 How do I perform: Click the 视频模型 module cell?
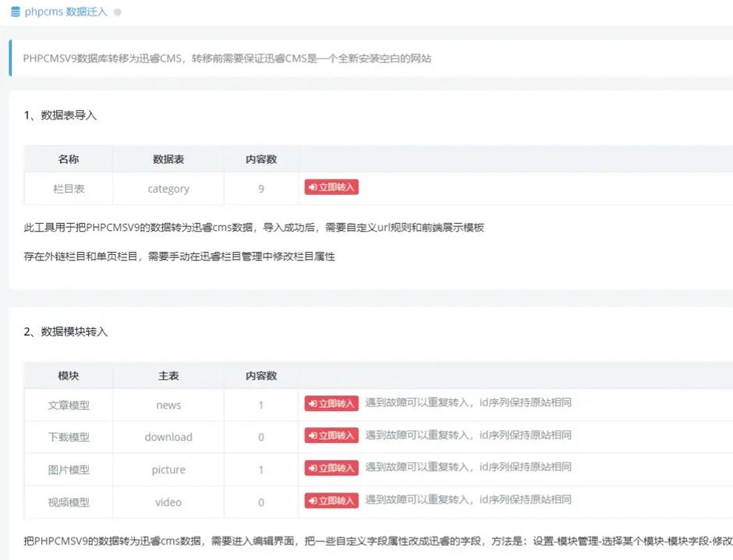[69, 502]
